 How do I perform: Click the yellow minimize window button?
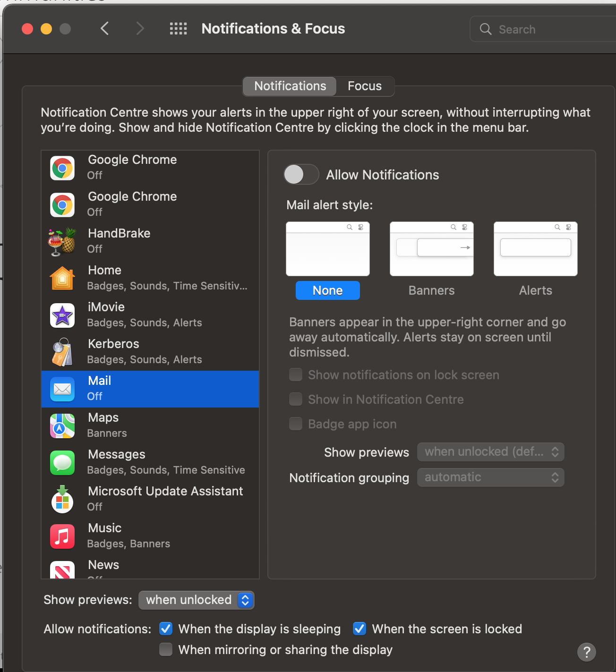click(46, 29)
